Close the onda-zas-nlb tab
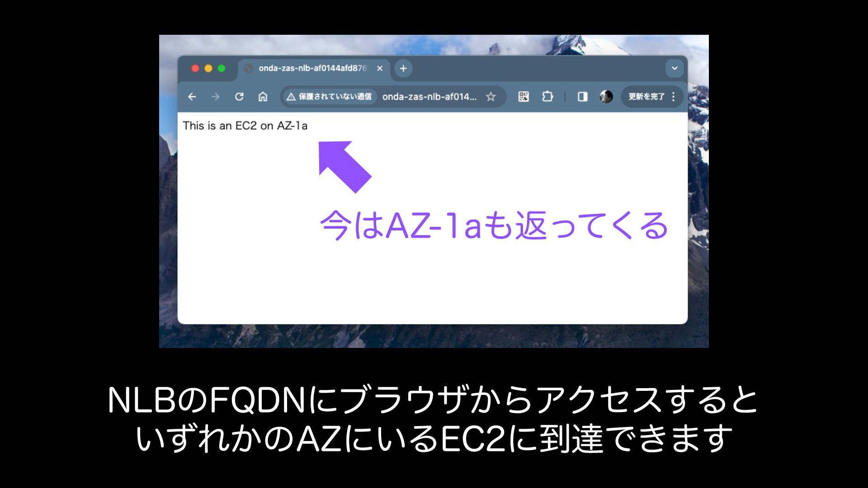The image size is (868, 488). [380, 69]
